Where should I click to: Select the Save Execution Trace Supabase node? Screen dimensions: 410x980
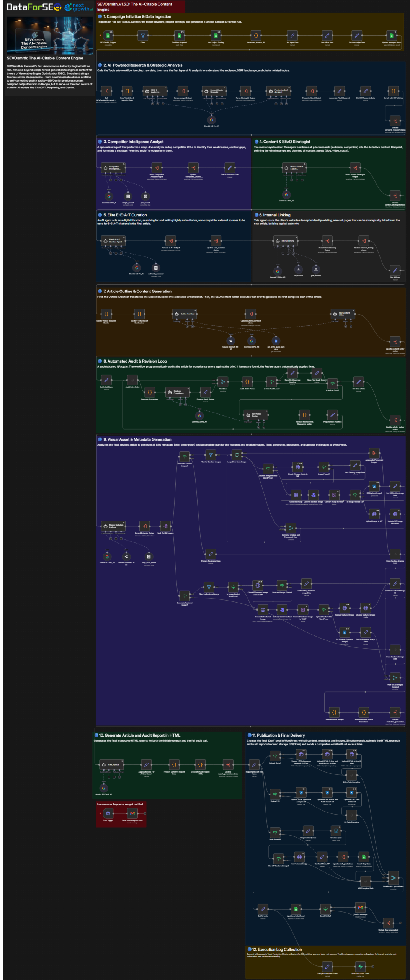coord(360,967)
